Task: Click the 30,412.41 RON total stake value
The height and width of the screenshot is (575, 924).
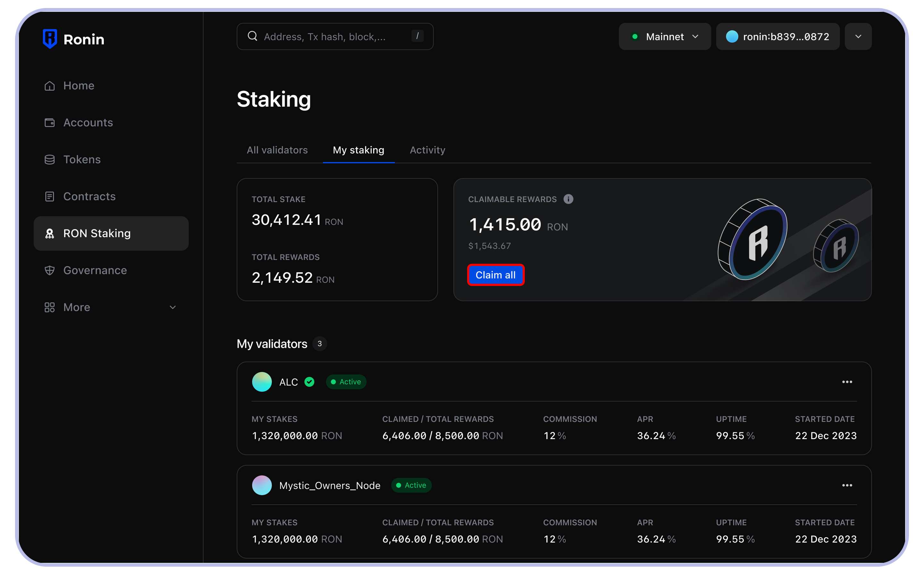Action: (x=297, y=220)
